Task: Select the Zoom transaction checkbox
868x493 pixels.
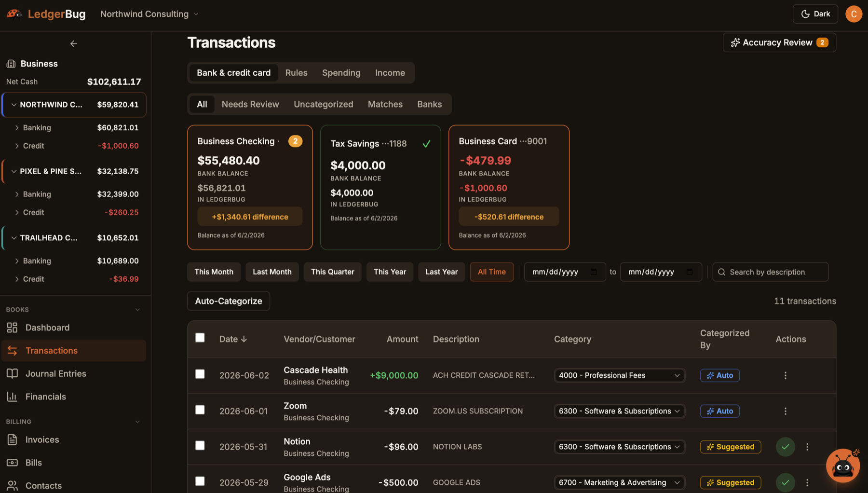Action: 200,410
